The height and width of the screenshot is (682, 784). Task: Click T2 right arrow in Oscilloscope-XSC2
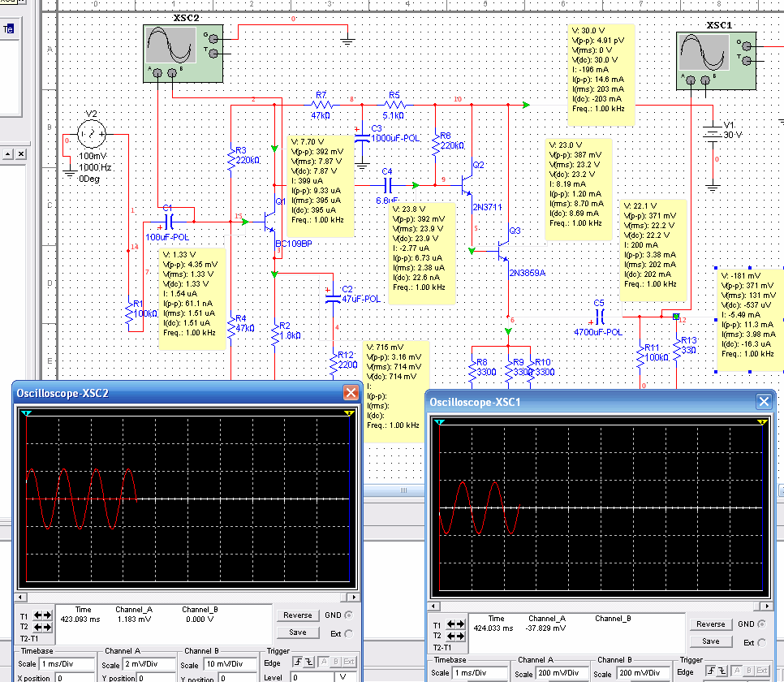[47, 627]
